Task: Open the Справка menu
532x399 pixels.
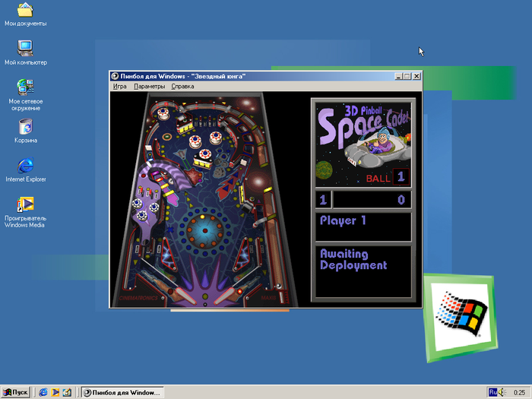Action: coord(182,86)
